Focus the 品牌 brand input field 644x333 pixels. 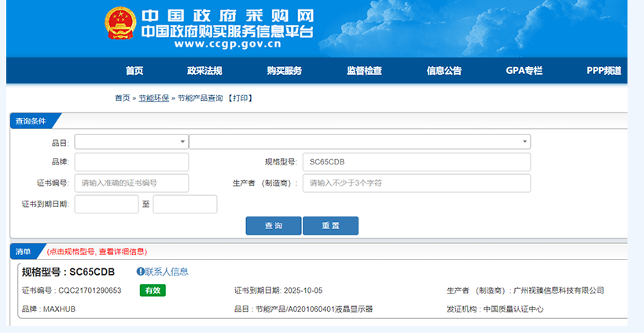tap(131, 162)
